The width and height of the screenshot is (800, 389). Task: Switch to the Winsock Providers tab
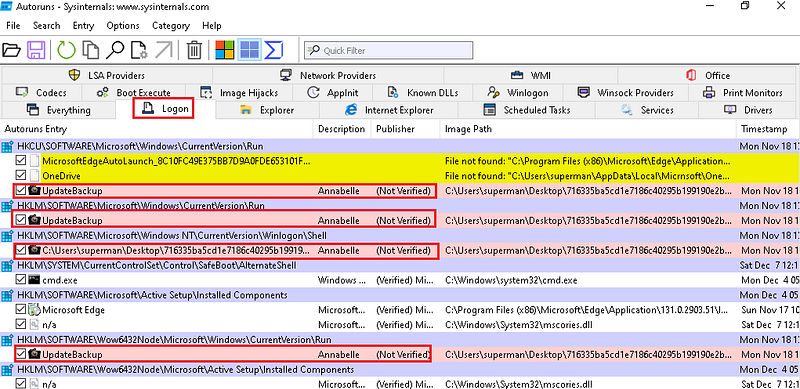click(x=625, y=93)
